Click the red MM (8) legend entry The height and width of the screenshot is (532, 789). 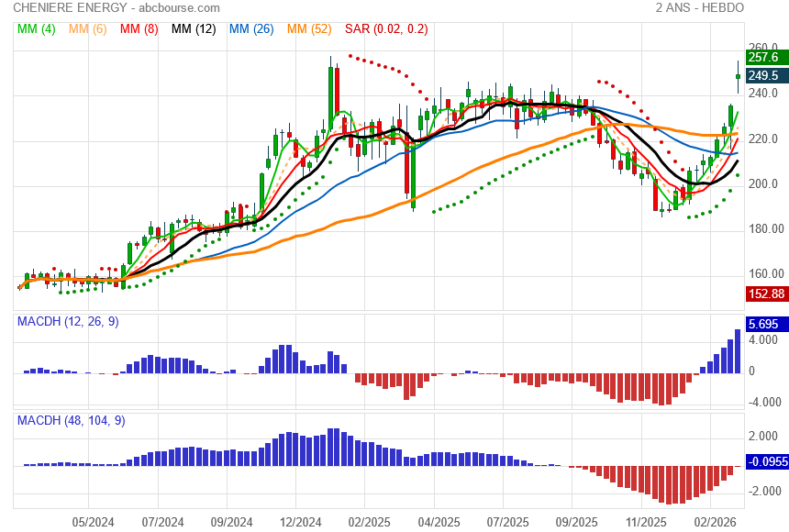(x=139, y=29)
